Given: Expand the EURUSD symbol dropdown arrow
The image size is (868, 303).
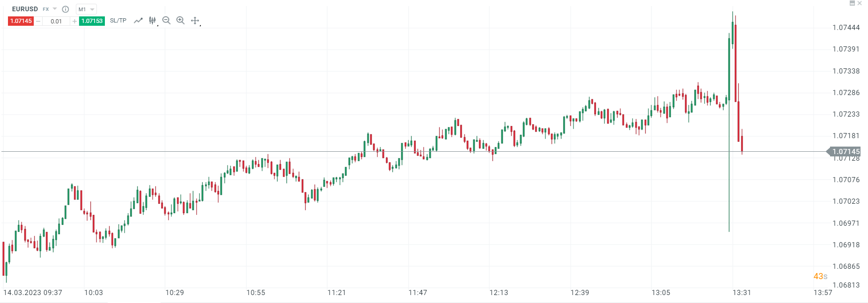Looking at the screenshot, I should pyautogui.click(x=55, y=9).
